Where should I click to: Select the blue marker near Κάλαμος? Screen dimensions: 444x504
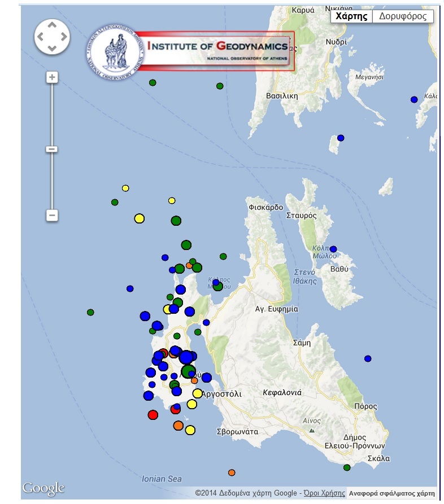pyautogui.click(x=414, y=99)
